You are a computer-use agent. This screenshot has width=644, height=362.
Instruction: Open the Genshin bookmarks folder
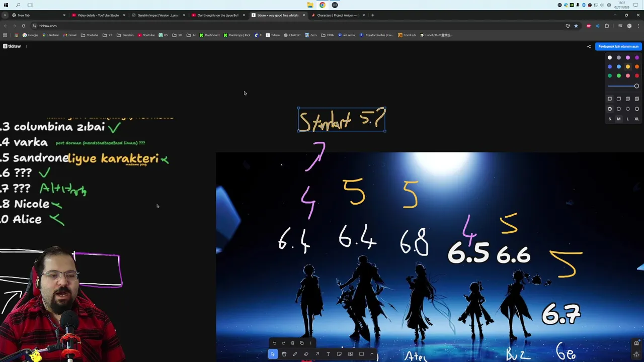pos(125,35)
